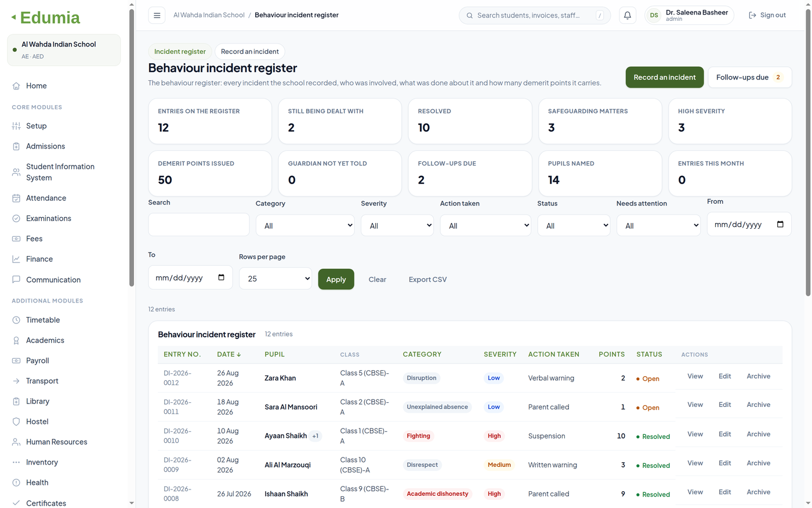Viewport: 812px width, 508px height.
Task: Focus the incident Search field
Action: pos(199,224)
